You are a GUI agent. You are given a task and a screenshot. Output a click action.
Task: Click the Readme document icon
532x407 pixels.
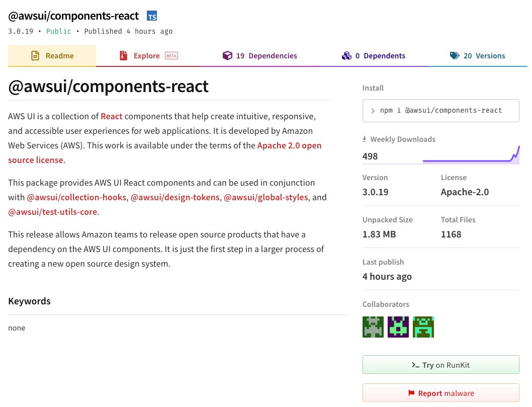coord(35,56)
